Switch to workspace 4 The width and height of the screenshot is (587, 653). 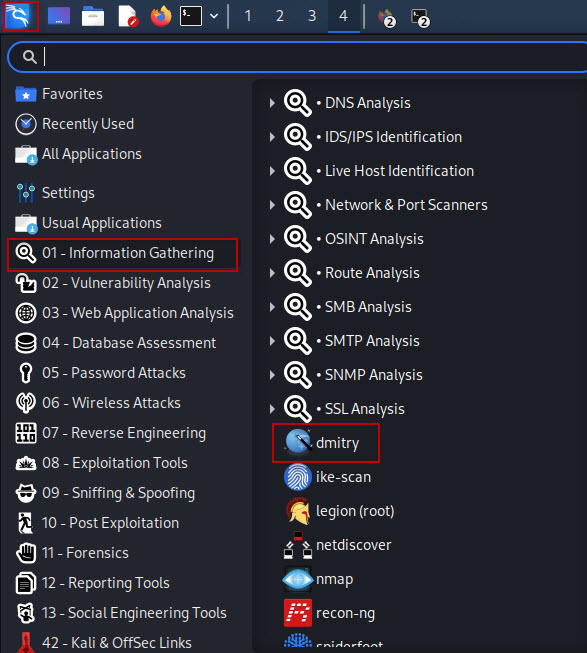343,16
